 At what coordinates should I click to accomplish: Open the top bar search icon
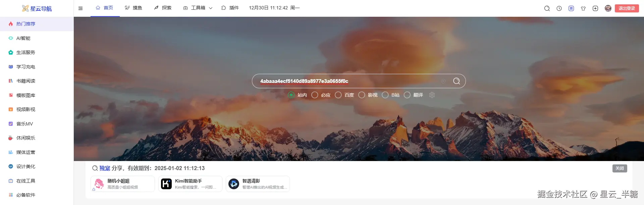point(547,8)
